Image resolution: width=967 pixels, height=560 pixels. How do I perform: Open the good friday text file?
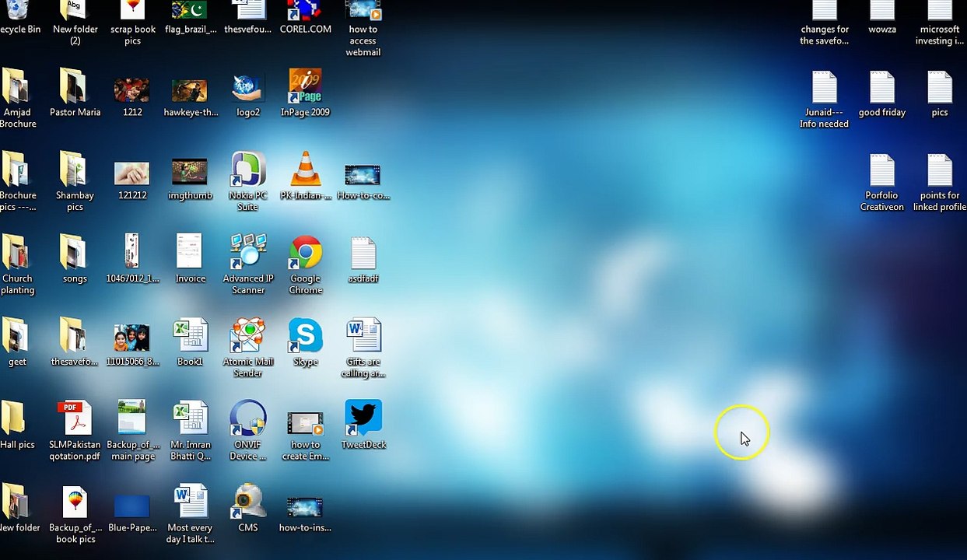(882, 94)
